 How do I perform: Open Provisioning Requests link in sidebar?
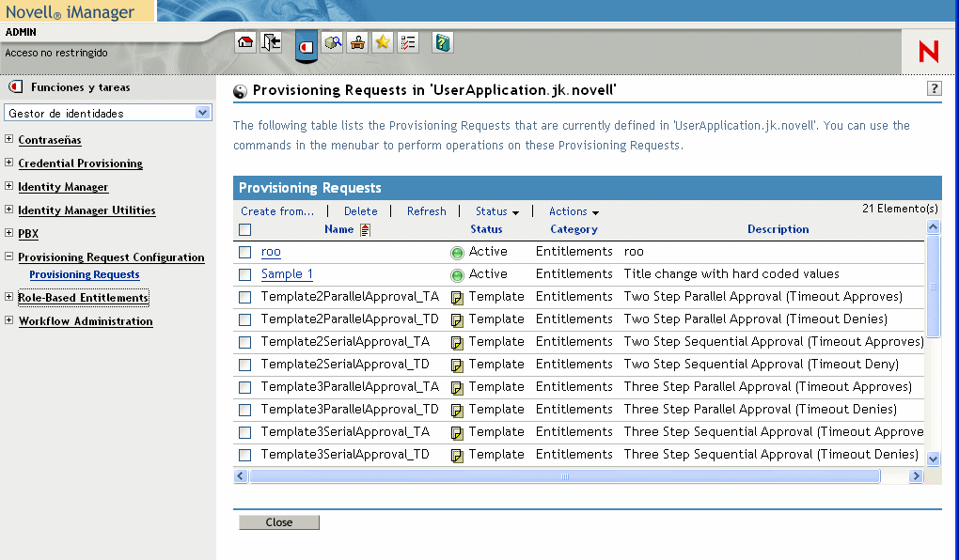tap(85, 274)
